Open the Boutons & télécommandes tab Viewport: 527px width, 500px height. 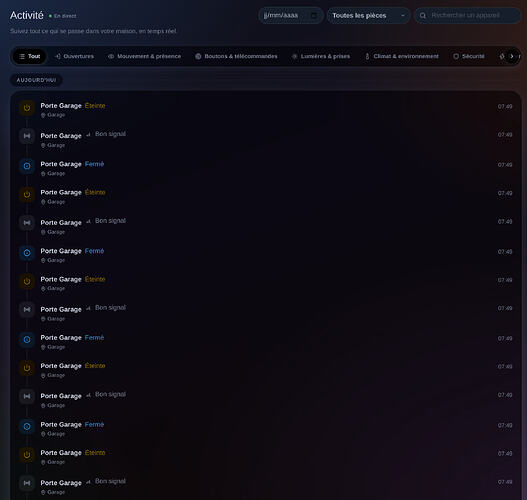point(236,56)
